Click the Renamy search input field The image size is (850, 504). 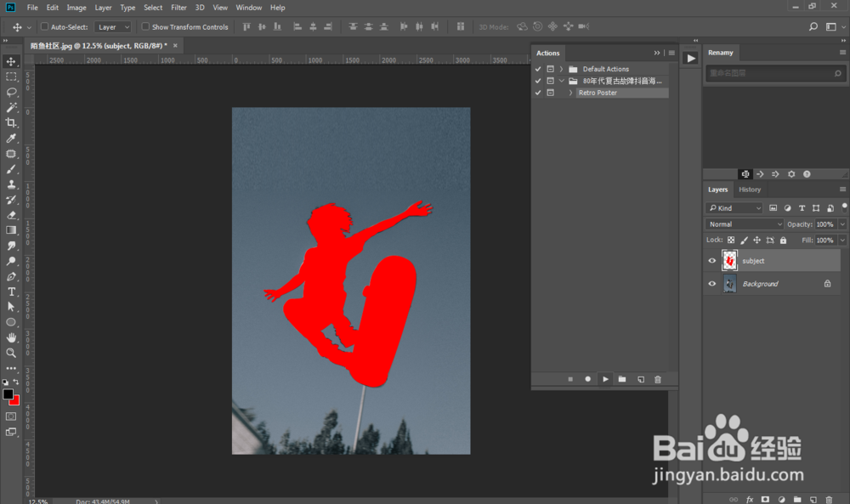click(775, 73)
